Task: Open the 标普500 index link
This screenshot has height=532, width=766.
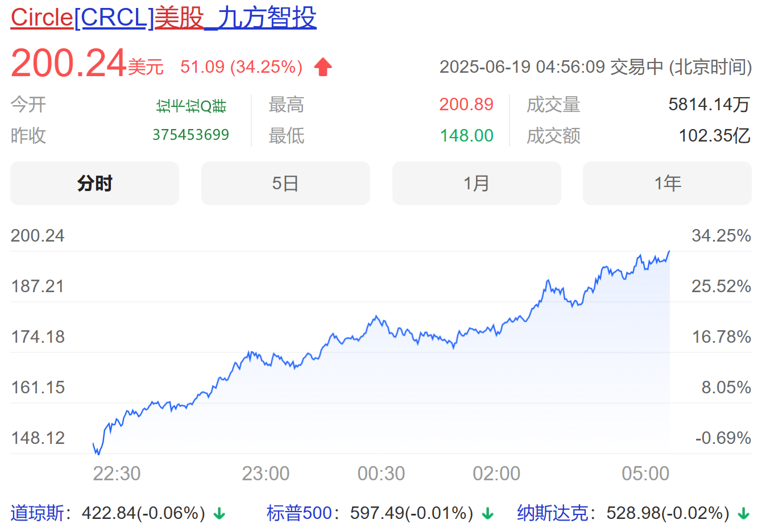Action: 299,513
